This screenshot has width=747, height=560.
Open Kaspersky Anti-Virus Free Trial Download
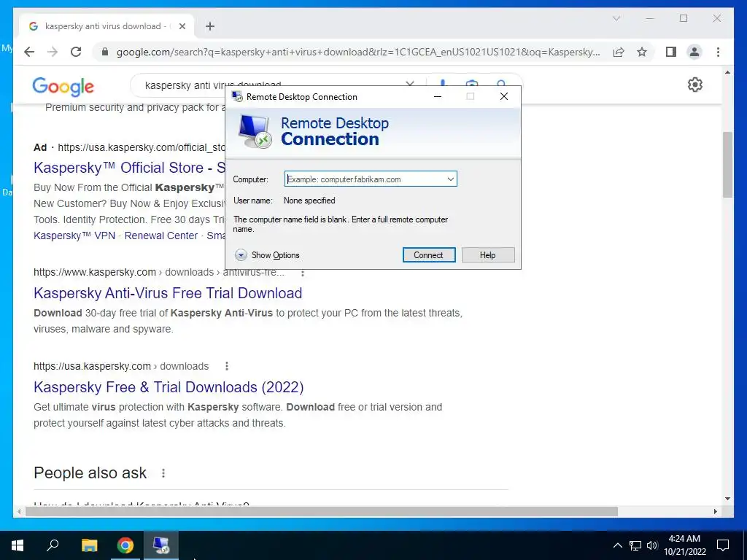point(168,293)
